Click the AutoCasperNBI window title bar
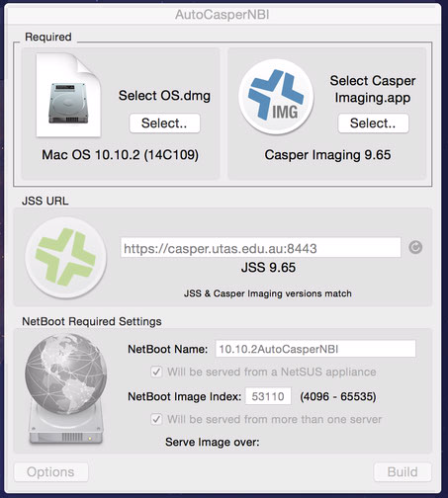 coord(223,15)
